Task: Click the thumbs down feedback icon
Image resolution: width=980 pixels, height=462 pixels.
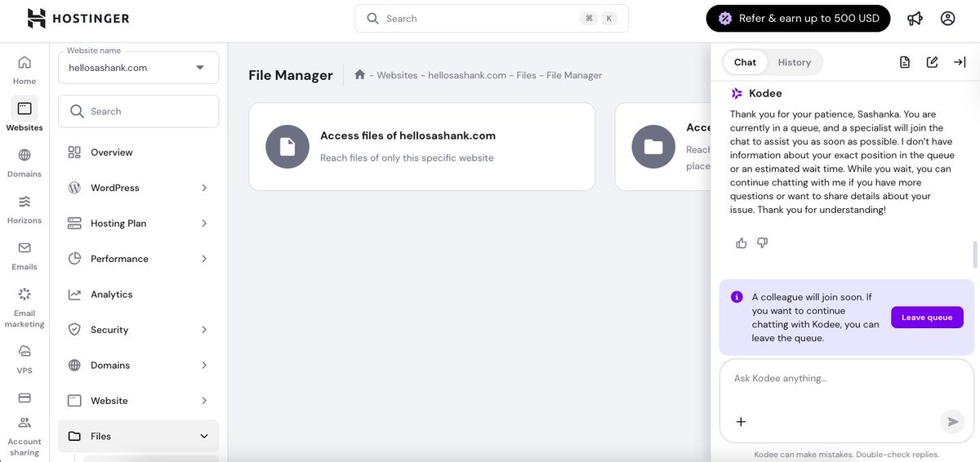Action: pyautogui.click(x=762, y=242)
